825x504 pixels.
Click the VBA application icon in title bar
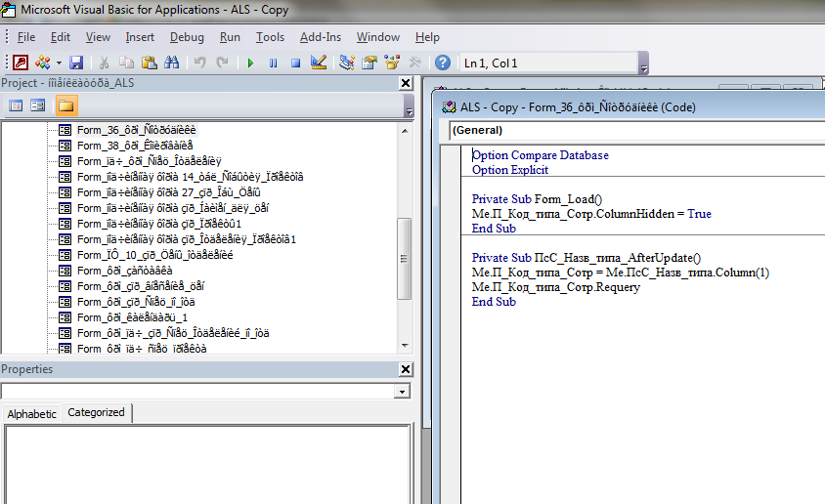click(x=8, y=10)
